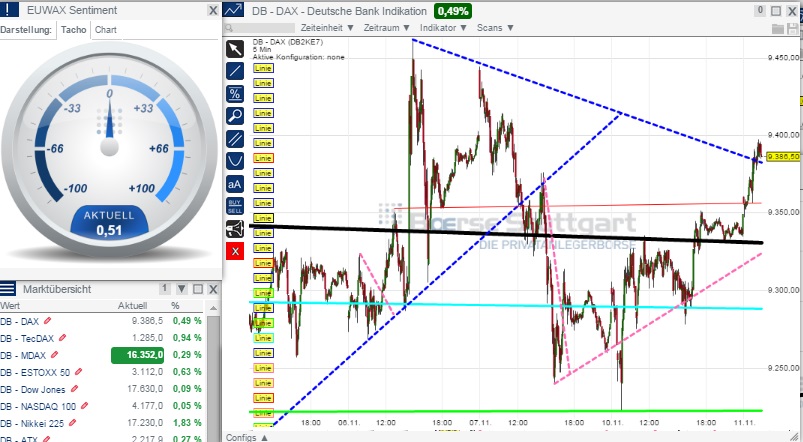Open the Zeitraum dropdown

coord(387,28)
